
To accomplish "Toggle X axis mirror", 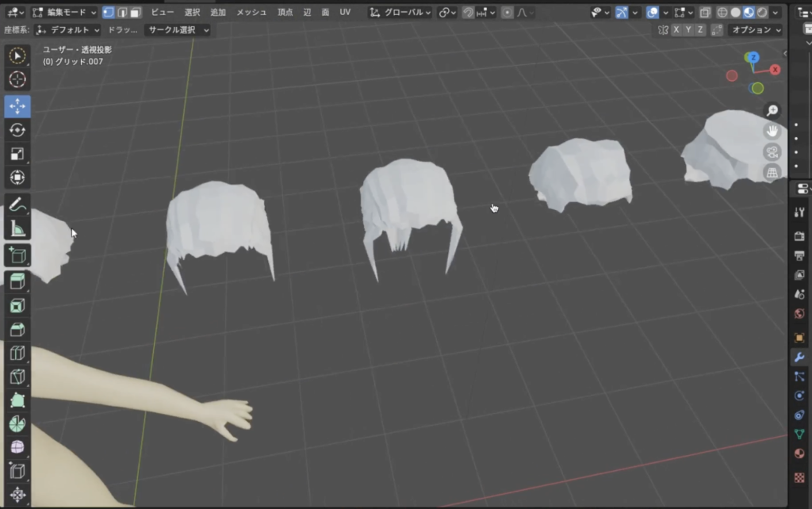I will (x=676, y=30).
